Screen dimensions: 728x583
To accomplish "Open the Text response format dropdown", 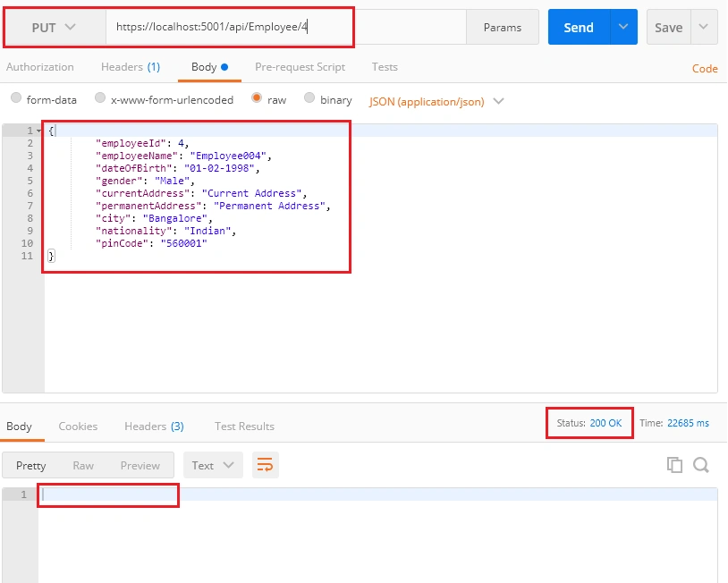I will 213,465.
